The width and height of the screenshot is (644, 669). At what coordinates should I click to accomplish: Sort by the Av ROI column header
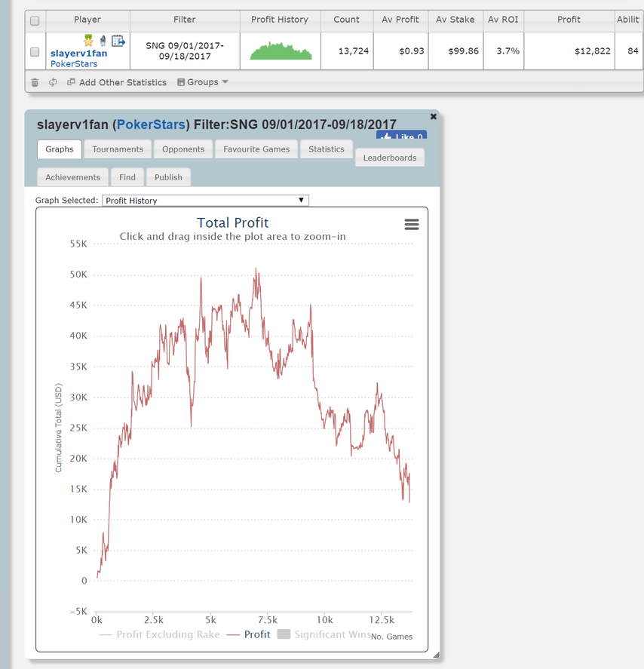click(503, 20)
